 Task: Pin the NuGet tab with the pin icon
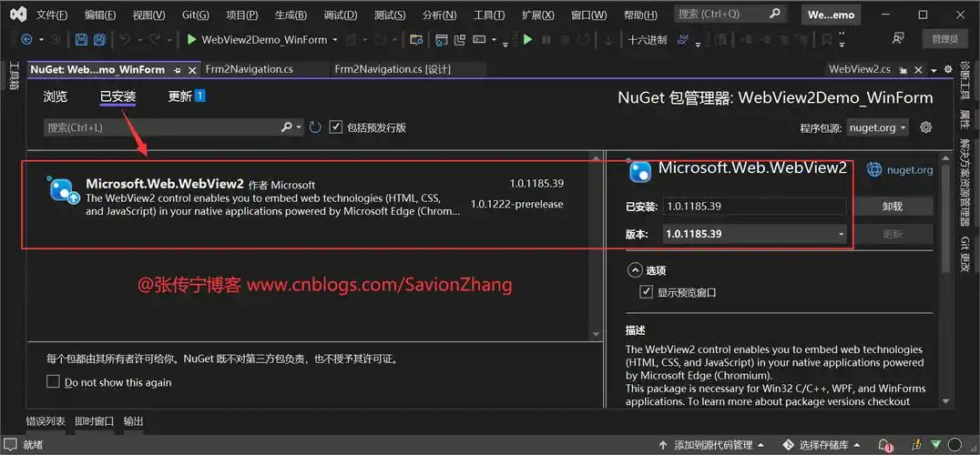[178, 70]
